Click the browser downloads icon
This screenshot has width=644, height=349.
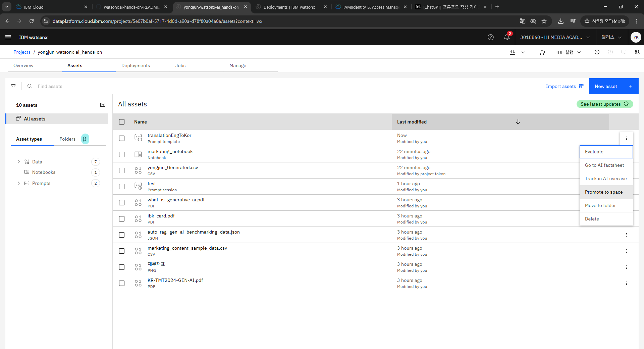(x=560, y=21)
